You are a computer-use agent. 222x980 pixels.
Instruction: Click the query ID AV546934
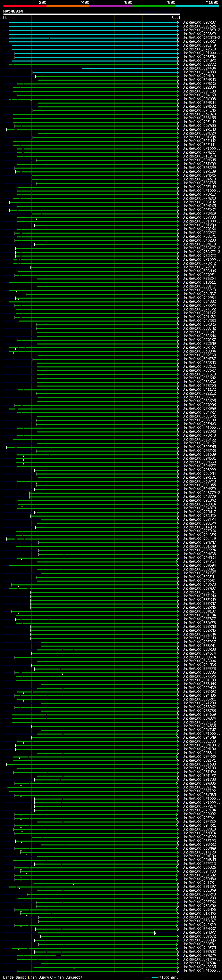(13, 11)
